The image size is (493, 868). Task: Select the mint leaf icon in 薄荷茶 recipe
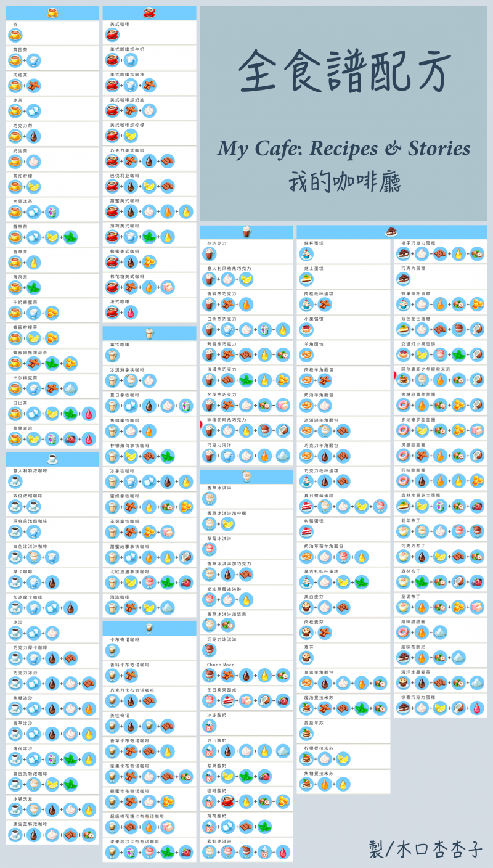(x=33, y=288)
